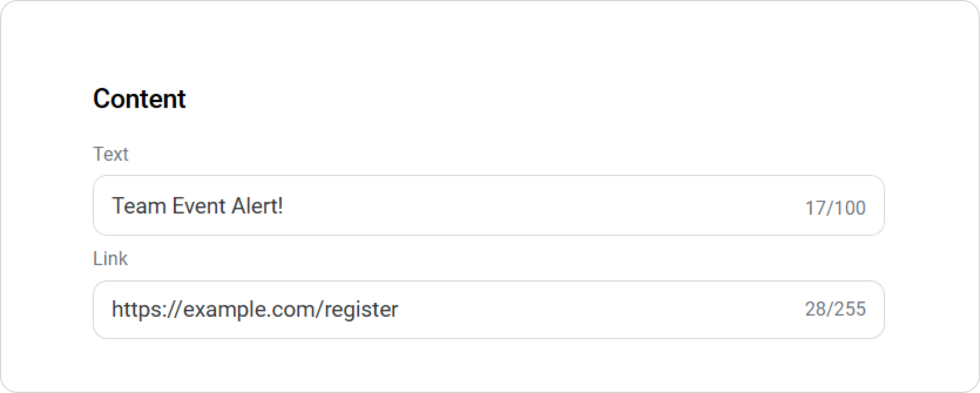This screenshot has width=980, height=393.
Task: Place cursor on word "Alert!" in Text field
Action: 258,206
